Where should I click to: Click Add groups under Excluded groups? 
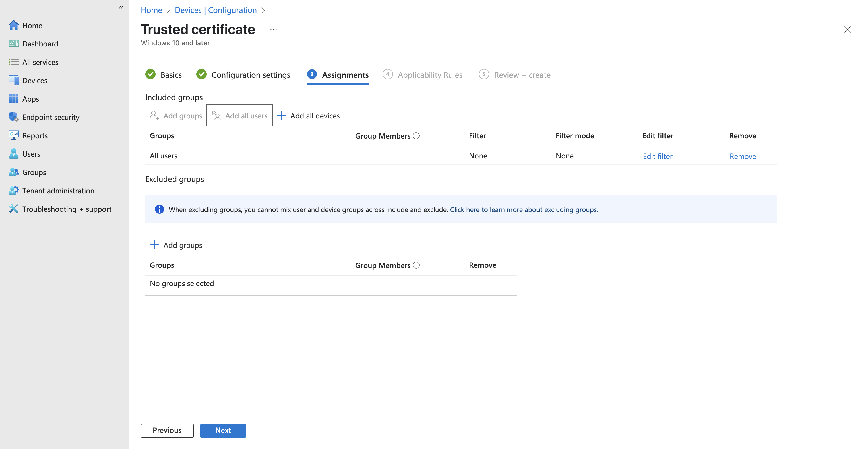tap(176, 245)
